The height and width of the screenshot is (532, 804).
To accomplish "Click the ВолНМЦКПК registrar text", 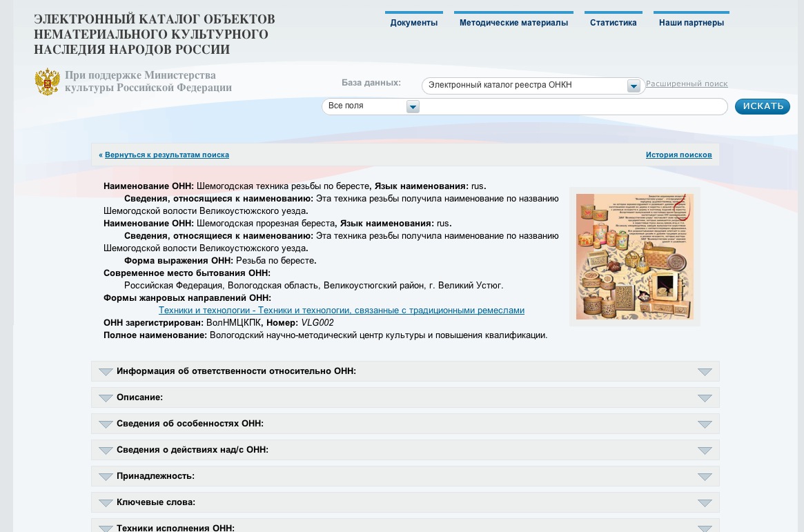I will coord(234,322).
